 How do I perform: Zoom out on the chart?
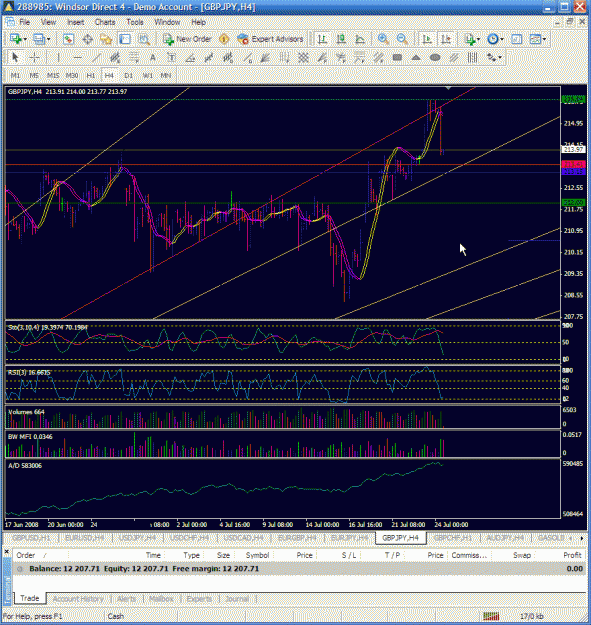pos(402,39)
